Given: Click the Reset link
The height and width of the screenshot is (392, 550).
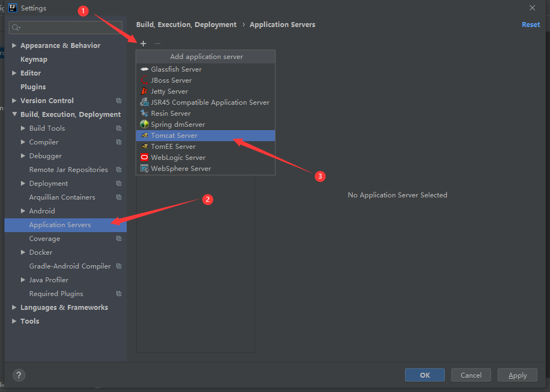Looking at the screenshot, I should tap(531, 25).
